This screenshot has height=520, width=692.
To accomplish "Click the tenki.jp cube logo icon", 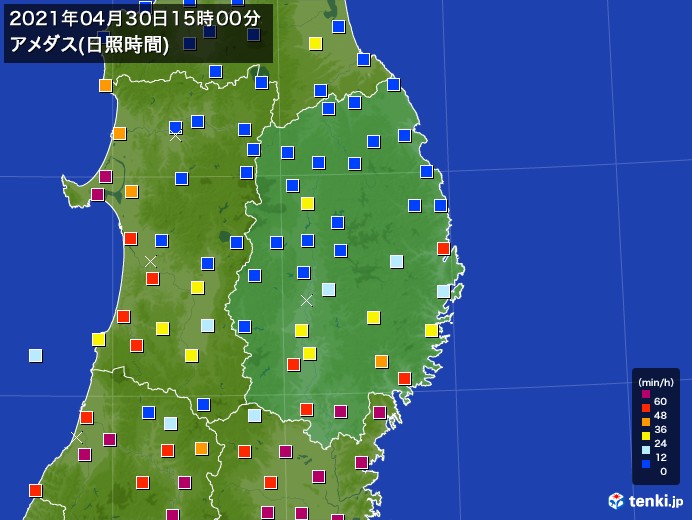I will (x=616, y=501).
